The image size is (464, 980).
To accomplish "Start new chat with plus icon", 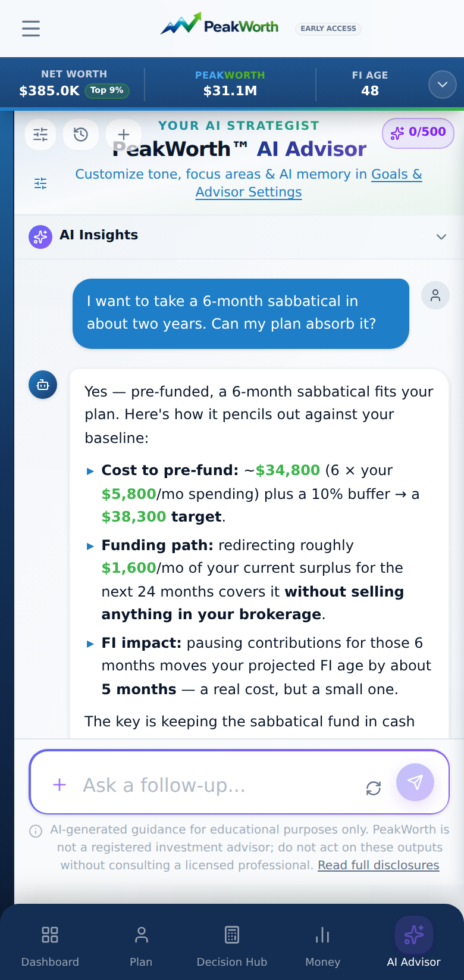I will click(x=124, y=135).
